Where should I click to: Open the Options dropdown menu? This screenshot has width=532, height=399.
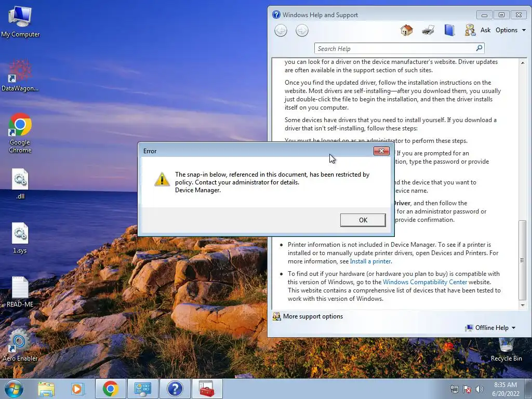coord(510,30)
